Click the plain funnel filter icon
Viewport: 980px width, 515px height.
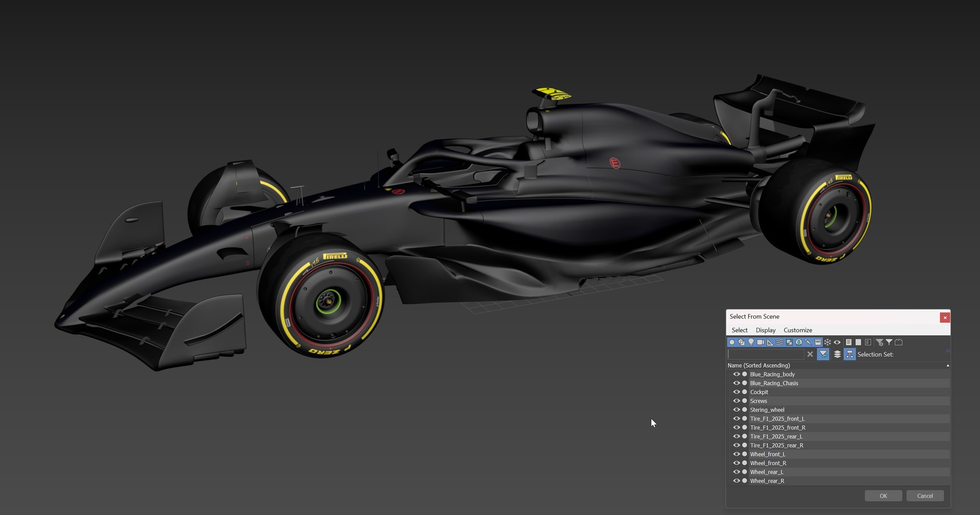click(x=889, y=342)
